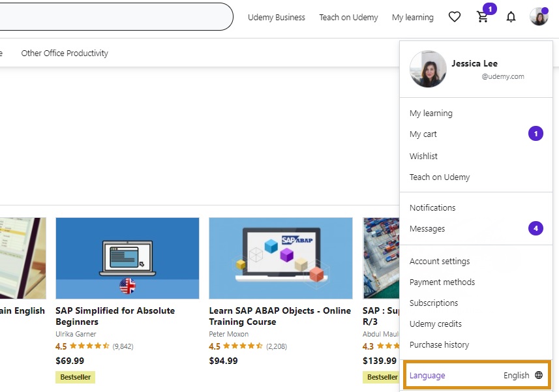Image resolution: width=559 pixels, height=392 pixels.
Task: Open the wishlist heart icon
Action: coord(454,17)
